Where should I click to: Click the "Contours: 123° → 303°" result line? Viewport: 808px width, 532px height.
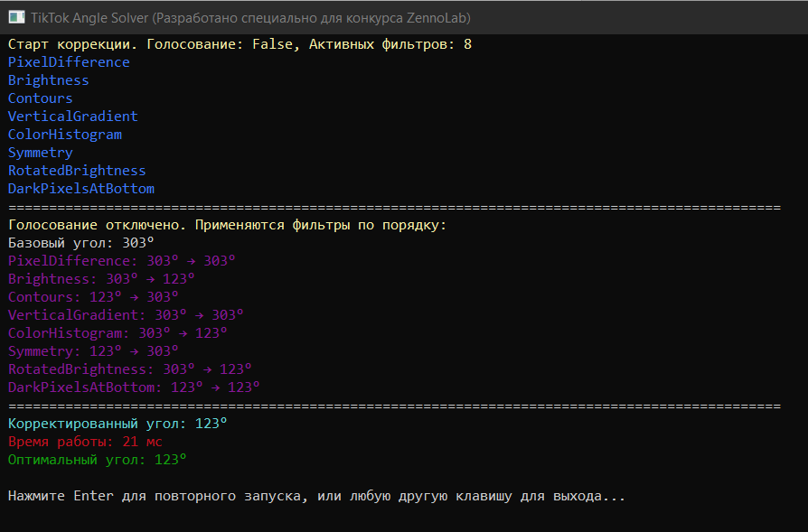tap(93, 297)
